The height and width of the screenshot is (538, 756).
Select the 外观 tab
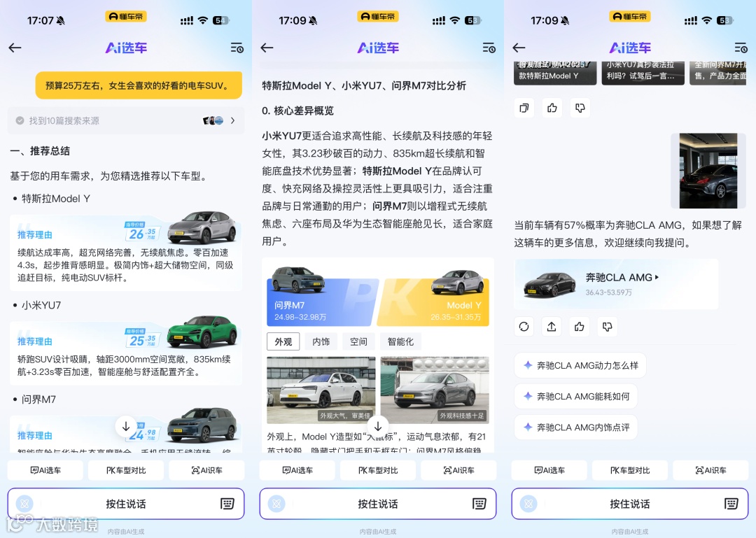[x=283, y=342]
